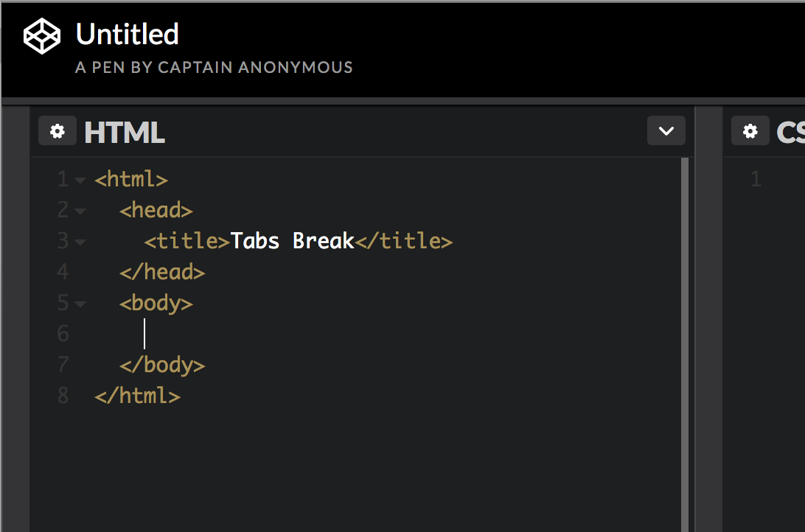This screenshot has height=532, width=805.
Task: Expand the HTML panel chevron dropdown
Action: click(666, 131)
